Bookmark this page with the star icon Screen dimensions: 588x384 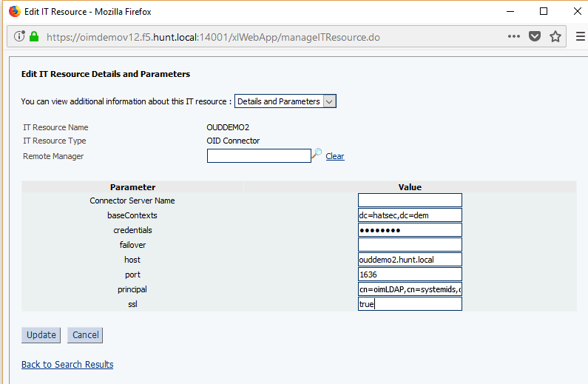[x=555, y=36]
